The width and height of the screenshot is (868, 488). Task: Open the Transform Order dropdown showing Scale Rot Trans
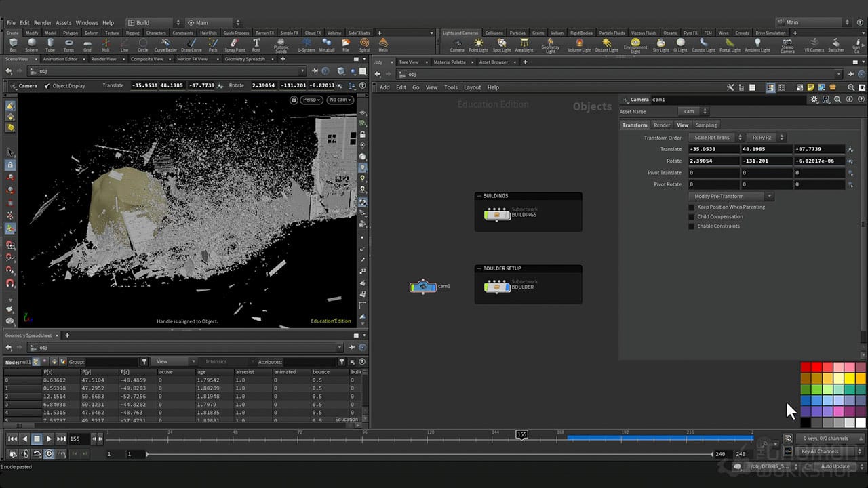click(x=714, y=137)
